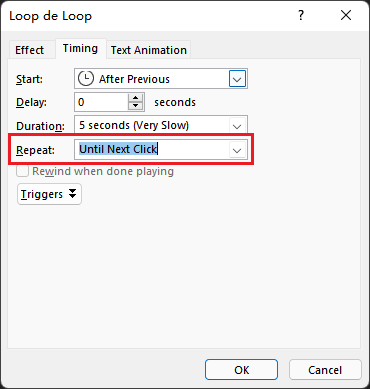Click inside the Delay seconds input field
370x389 pixels.
coord(101,102)
